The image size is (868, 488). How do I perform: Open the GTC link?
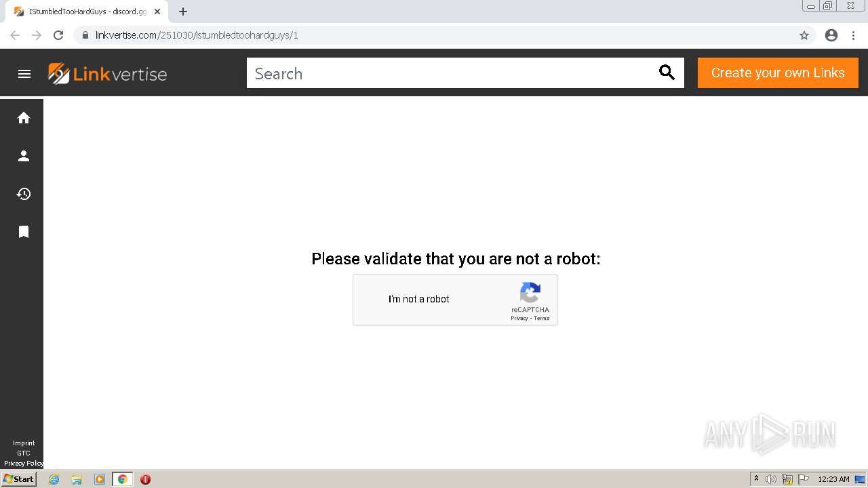point(24,453)
